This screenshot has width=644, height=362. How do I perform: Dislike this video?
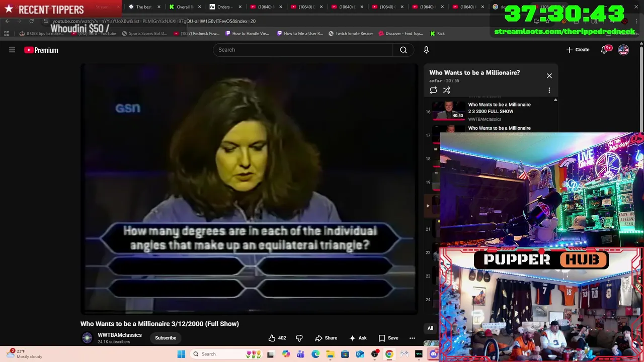(x=299, y=338)
